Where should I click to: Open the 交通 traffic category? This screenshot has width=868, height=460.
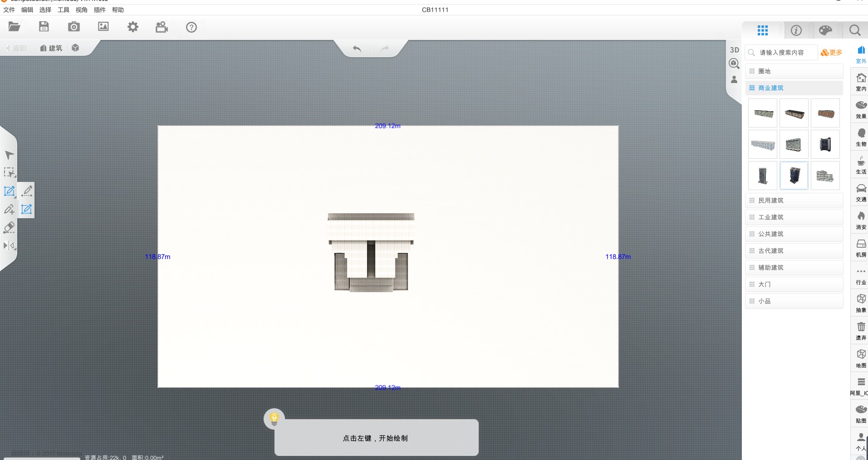point(861,193)
